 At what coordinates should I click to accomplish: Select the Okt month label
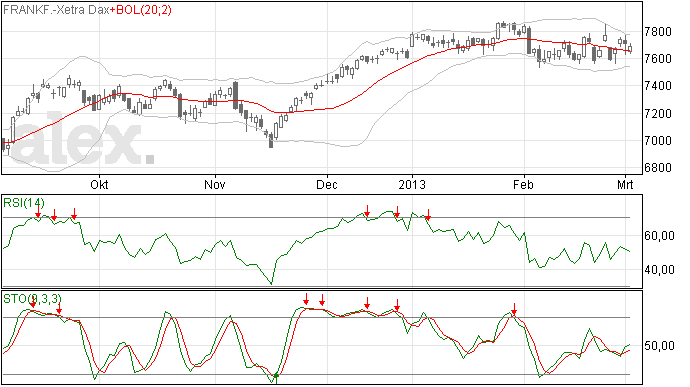(x=99, y=184)
